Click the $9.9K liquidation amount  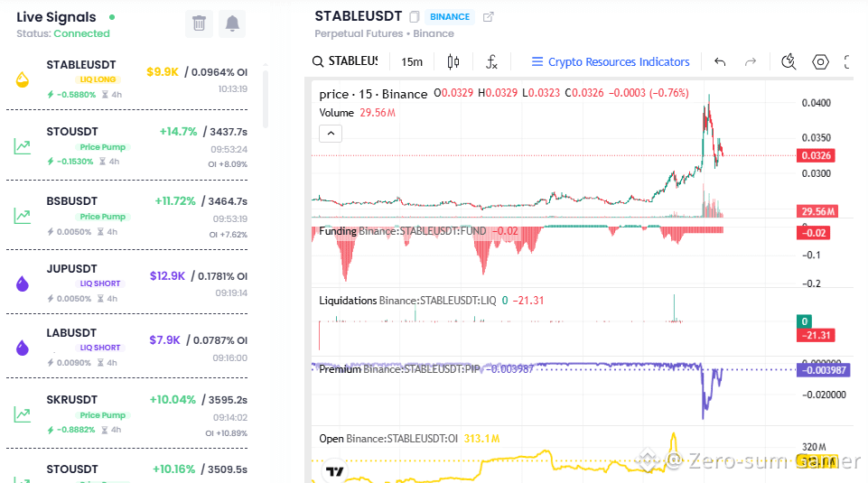(x=163, y=72)
